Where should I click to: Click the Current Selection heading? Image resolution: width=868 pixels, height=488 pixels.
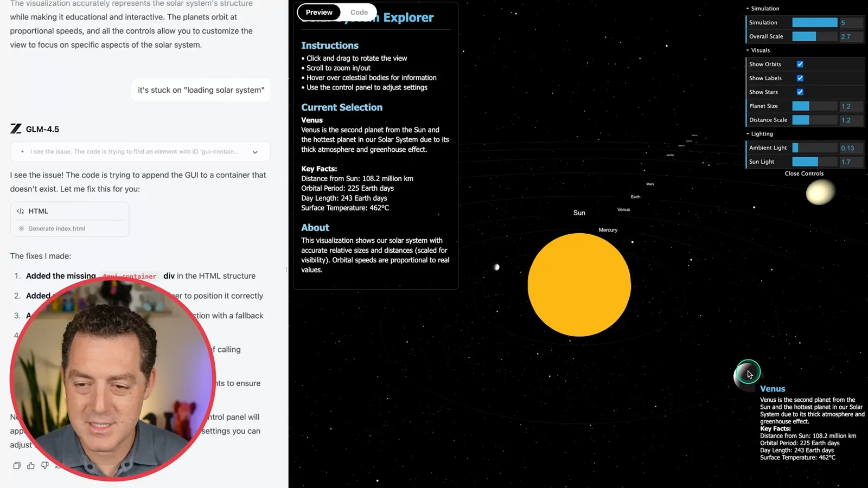pyautogui.click(x=342, y=107)
